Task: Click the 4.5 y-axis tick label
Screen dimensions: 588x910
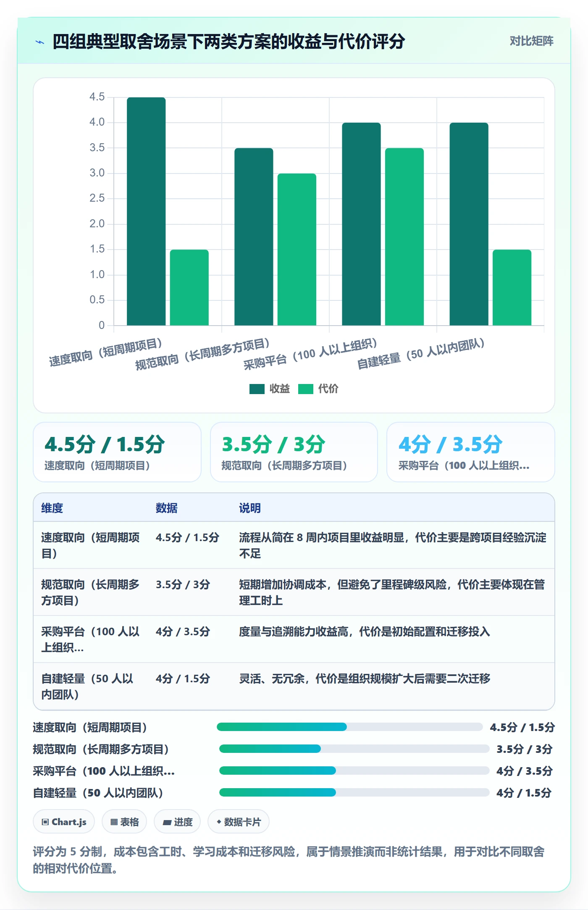Action: coord(97,97)
